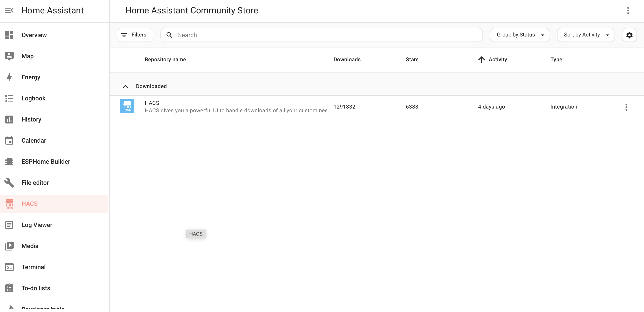The height and width of the screenshot is (312, 644).
Task: Open the Filters panel
Action: pyautogui.click(x=134, y=35)
